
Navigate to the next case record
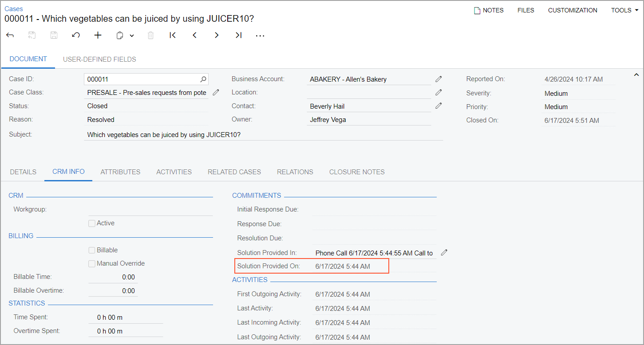[217, 35]
